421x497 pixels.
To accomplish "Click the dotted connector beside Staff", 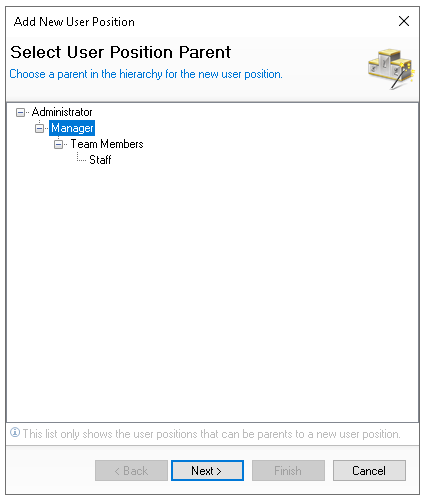I will [x=81, y=157].
